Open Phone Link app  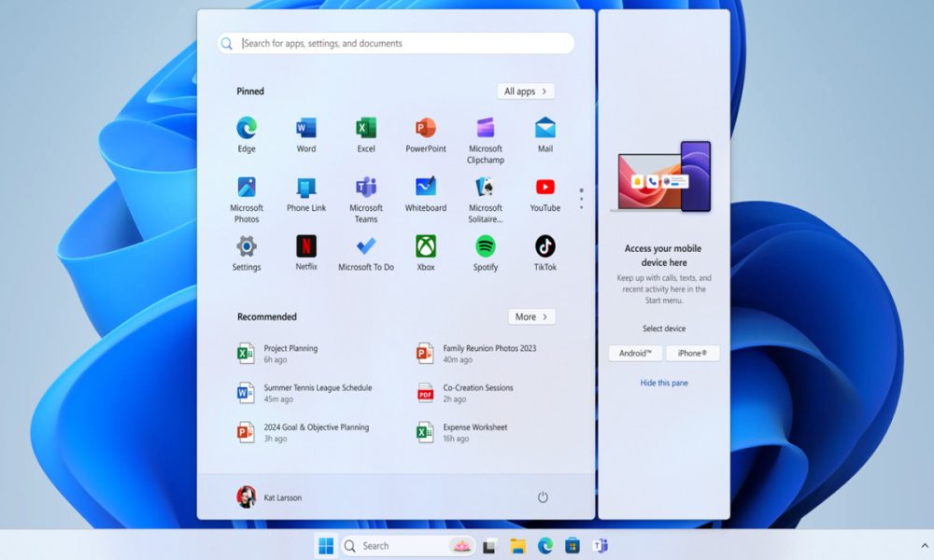pyautogui.click(x=306, y=195)
